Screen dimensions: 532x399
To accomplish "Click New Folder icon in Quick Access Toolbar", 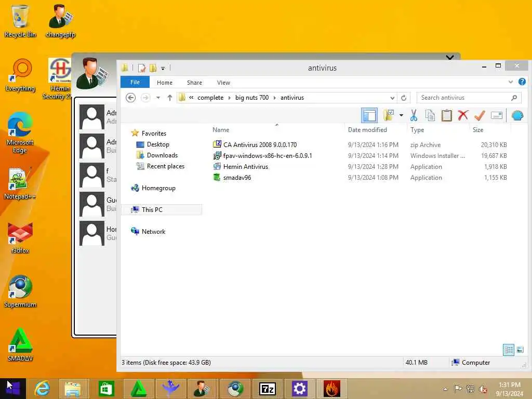I will (x=153, y=68).
